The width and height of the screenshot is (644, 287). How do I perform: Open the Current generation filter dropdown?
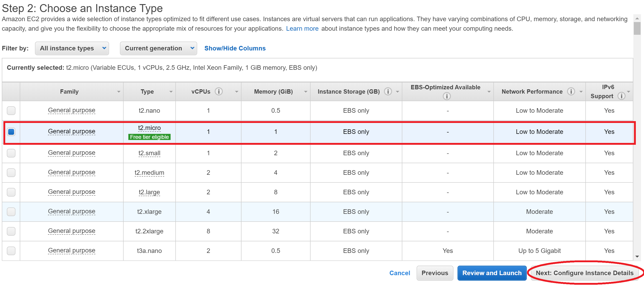tap(159, 48)
